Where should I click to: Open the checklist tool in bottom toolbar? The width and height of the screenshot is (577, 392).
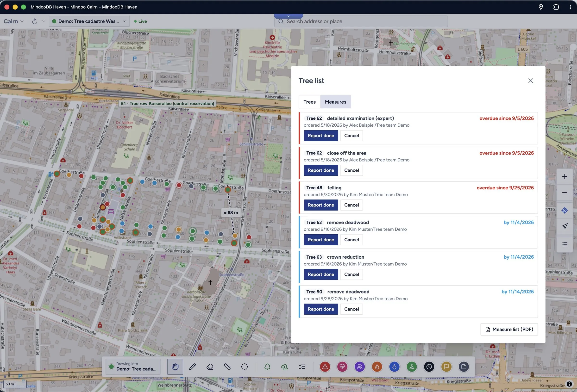coord(302,367)
